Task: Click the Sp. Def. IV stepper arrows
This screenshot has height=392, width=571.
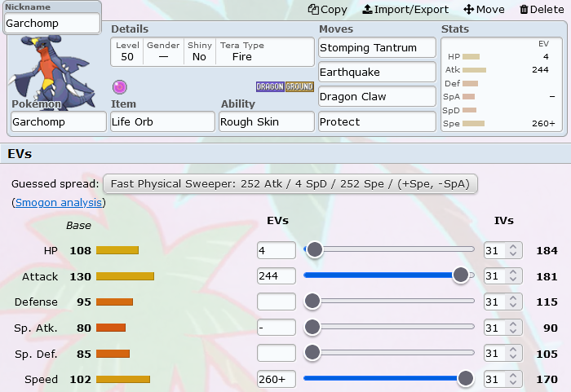Action: tap(513, 353)
